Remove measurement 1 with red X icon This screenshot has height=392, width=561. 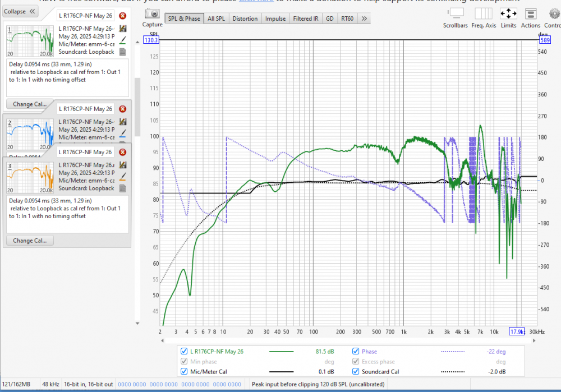pos(123,16)
